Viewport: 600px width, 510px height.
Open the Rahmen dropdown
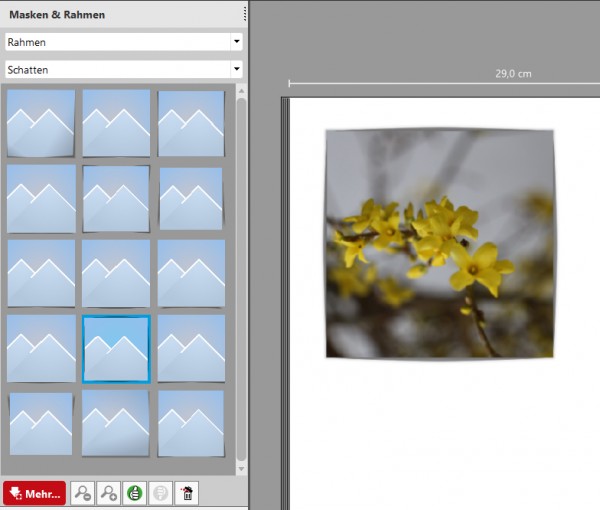pyautogui.click(x=124, y=42)
